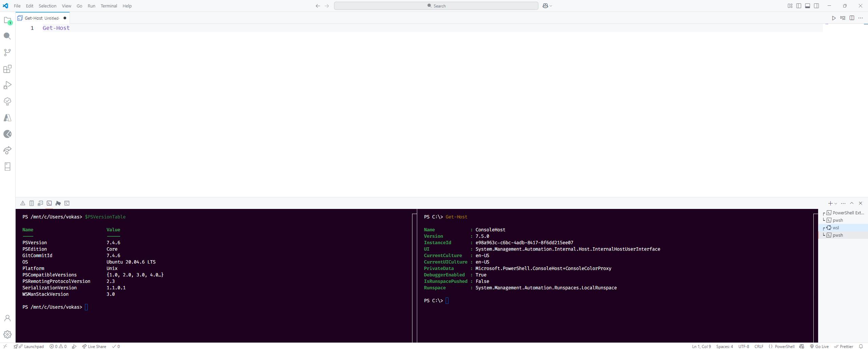Open the File menu

(17, 6)
